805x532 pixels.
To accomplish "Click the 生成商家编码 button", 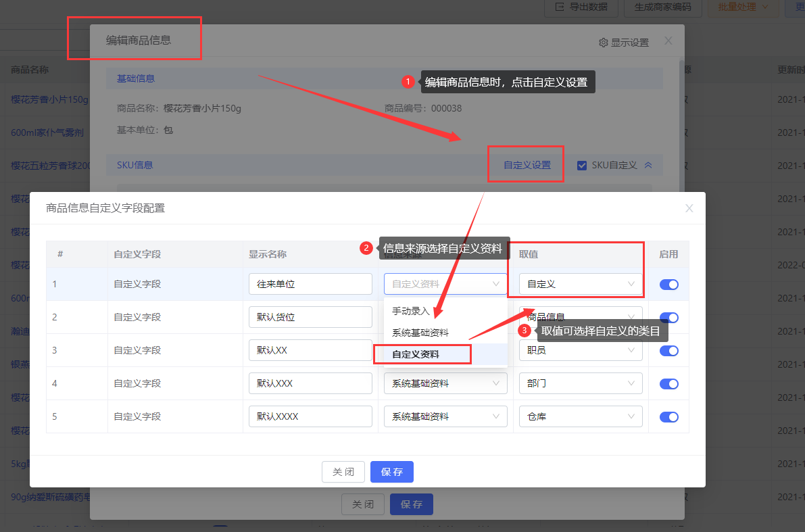I will (x=663, y=7).
